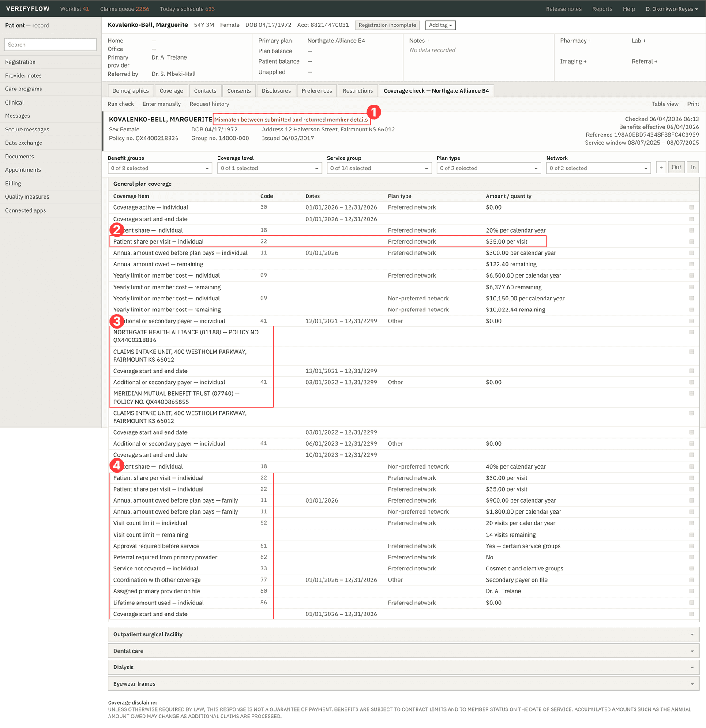The image size is (706, 728).
Task: Open Reports in the top bar
Action: tap(602, 9)
